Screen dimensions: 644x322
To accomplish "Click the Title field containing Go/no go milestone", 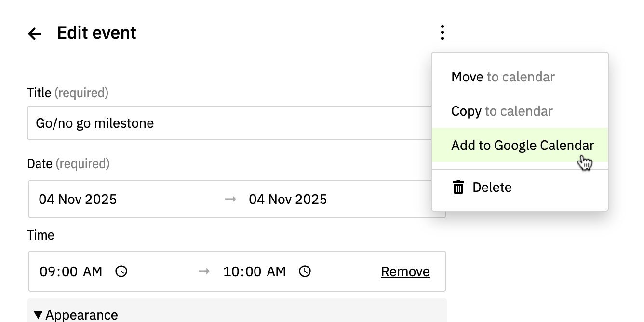I will coord(193,123).
